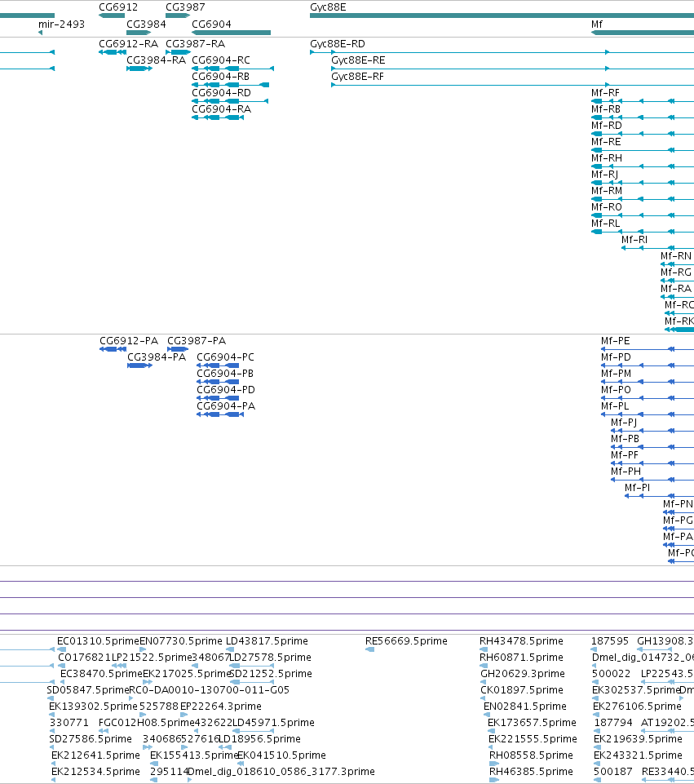Screen dimensions: 694x784
Task: Click the Mf gene label
Action: point(597,24)
